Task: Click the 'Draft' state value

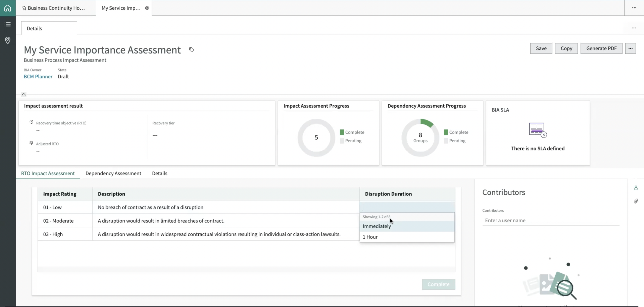Action: pos(63,77)
